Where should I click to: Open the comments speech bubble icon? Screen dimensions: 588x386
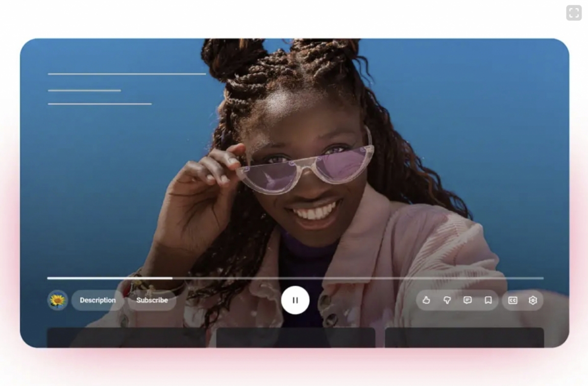[467, 300]
